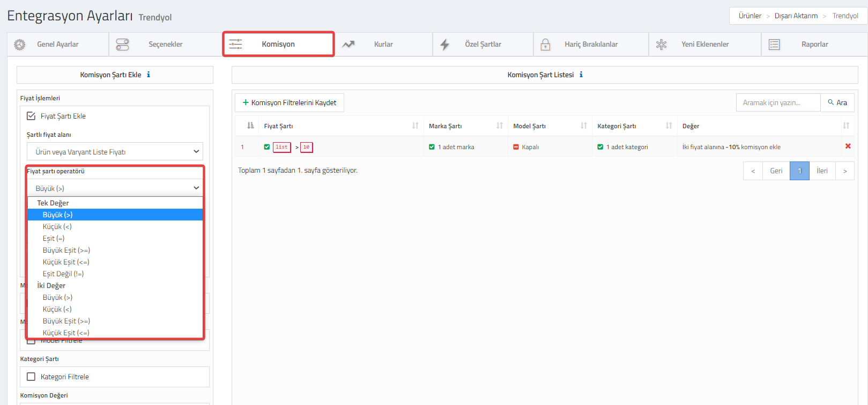
Task: Click the green check beside 1 adet marka
Action: click(432, 147)
